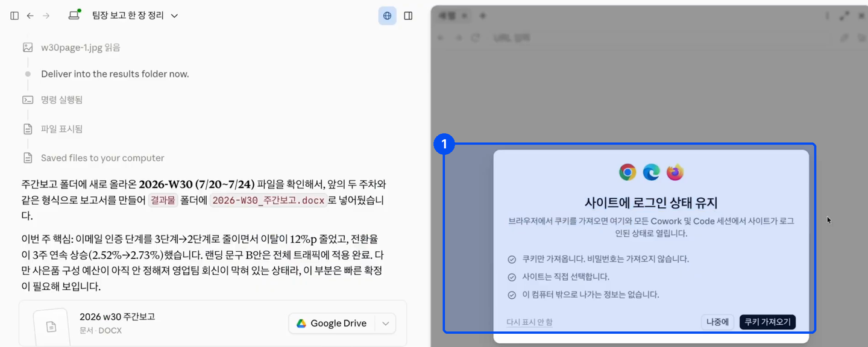Screen dimensions: 868x347
Task: Click the 사이트는 직접 선택합니다 line
Action: click(x=558, y=277)
